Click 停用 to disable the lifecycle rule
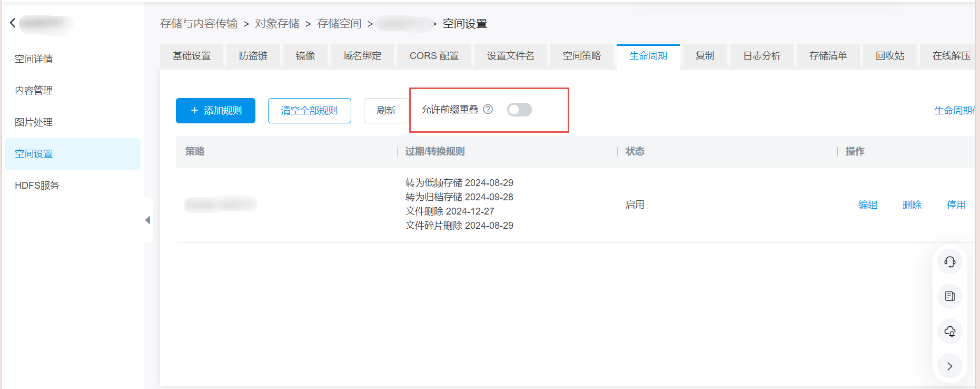980x389 pixels. (x=956, y=205)
